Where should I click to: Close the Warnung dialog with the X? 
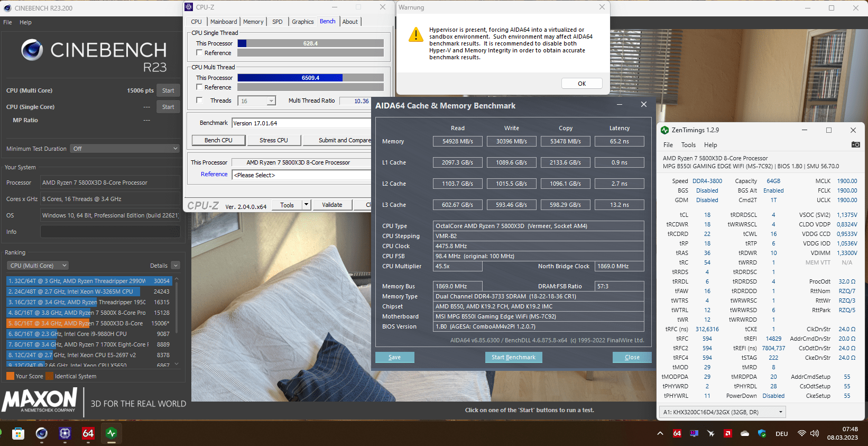coord(602,7)
